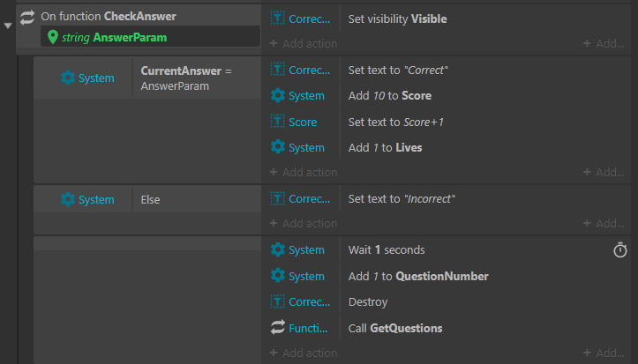The height and width of the screenshot is (364, 638).
Task: Click the stopwatch icon on the Wait row
Action: (x=620, y=249)
